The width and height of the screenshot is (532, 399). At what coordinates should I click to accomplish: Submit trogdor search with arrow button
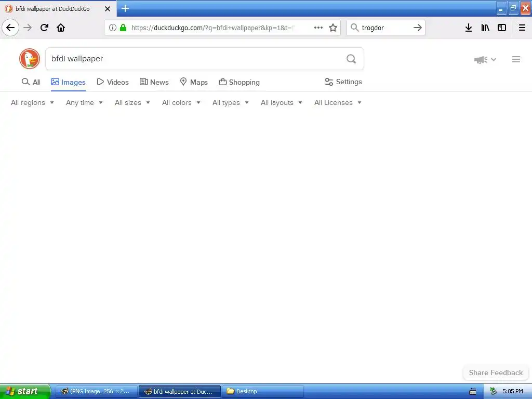coord(418,28)
